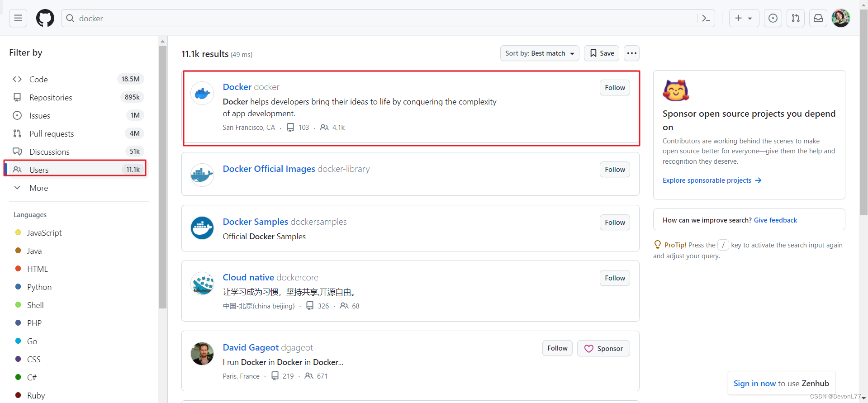This screenshot has height=403, width=868.
Task: Open the notifications inbox icon
Action: (x=818, y=18)
